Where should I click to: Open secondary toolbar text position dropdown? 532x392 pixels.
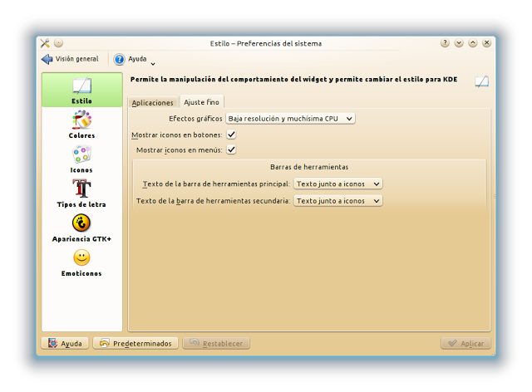tap(337, 200)
